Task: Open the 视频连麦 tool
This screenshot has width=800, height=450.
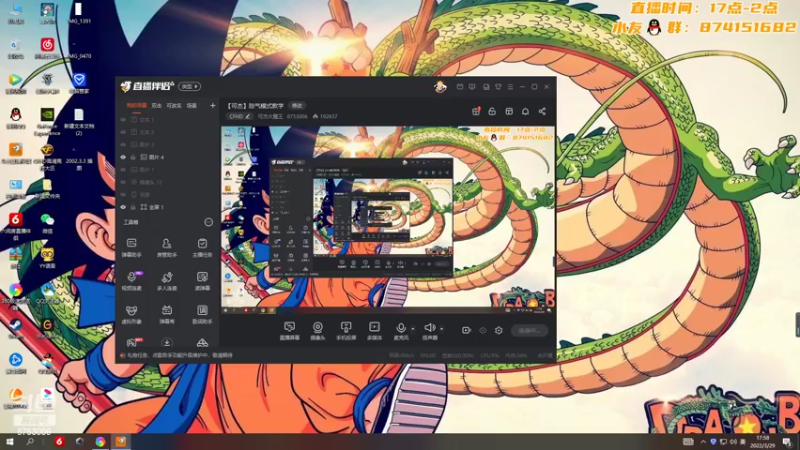Action: coord(132,281)
